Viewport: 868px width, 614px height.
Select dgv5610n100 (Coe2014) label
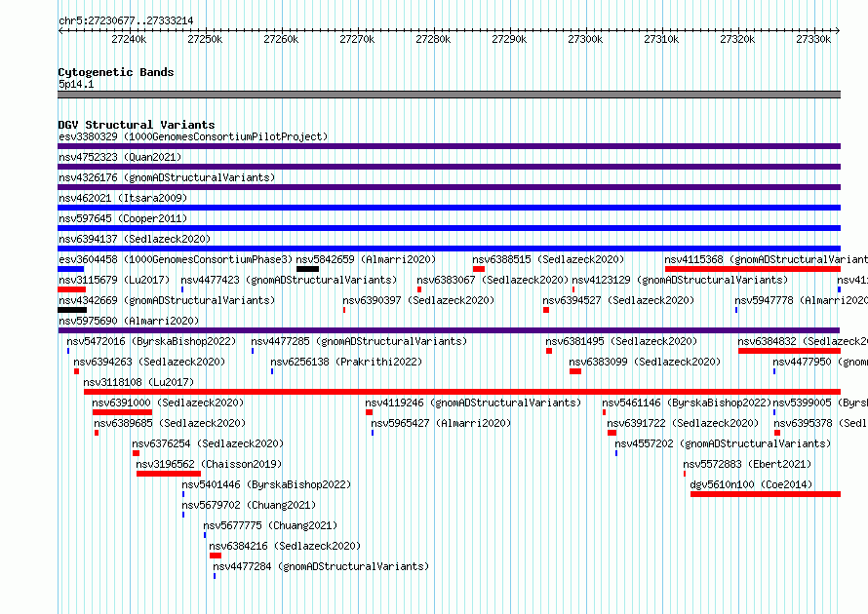pos(751,484)
